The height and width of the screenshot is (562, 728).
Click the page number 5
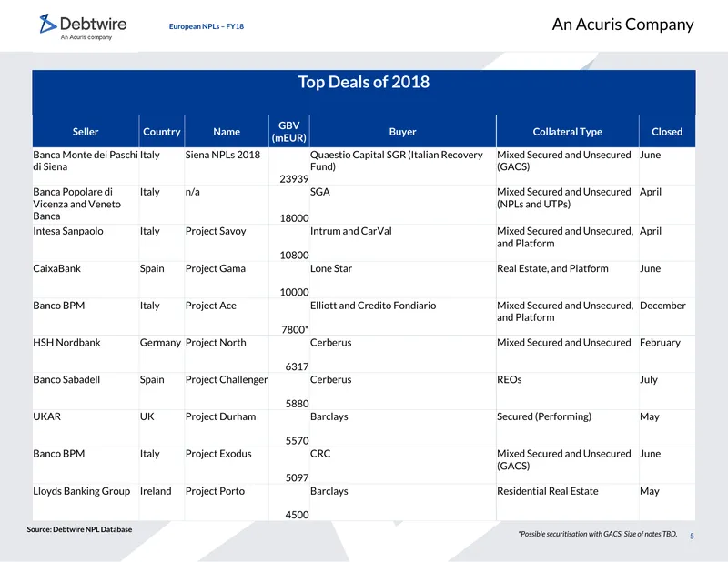click(x=692, y=536)
